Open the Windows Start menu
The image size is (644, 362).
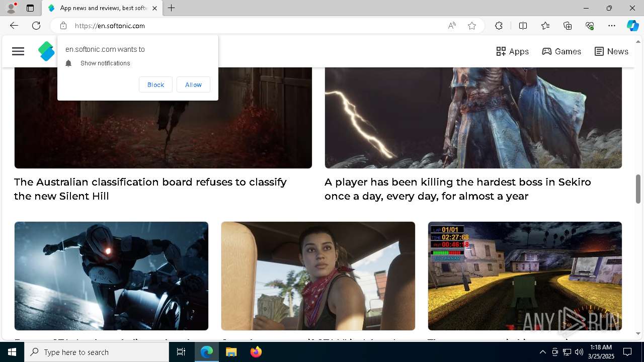12,352
